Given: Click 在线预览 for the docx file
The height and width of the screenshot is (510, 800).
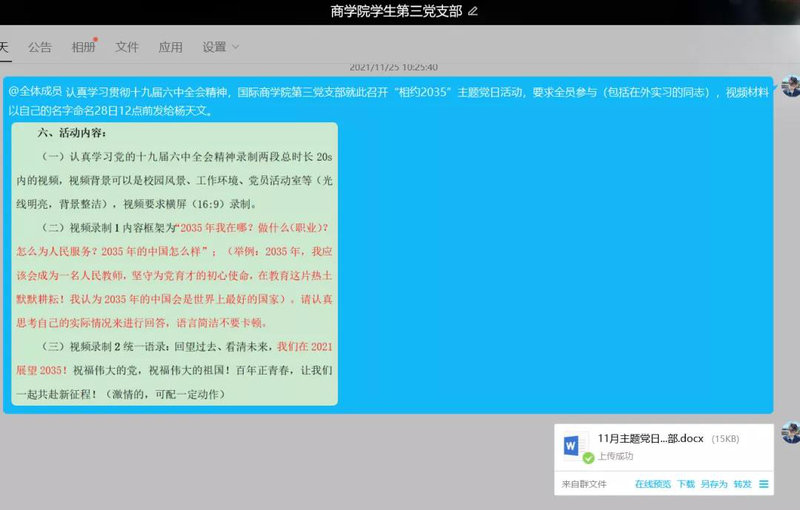Looking at the screenshot, I should pyautogui.click(x=653, y=484).
